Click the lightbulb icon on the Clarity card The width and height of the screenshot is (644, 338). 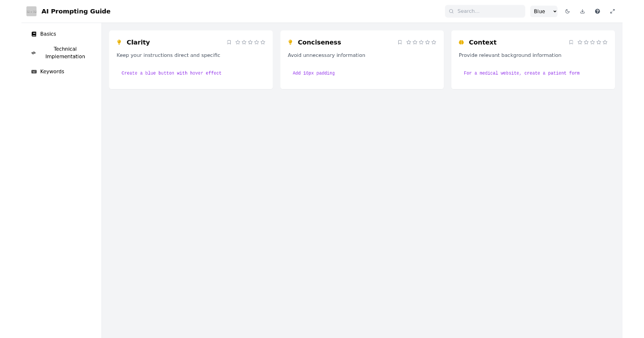pyautogui.click(x=119, y=42)
